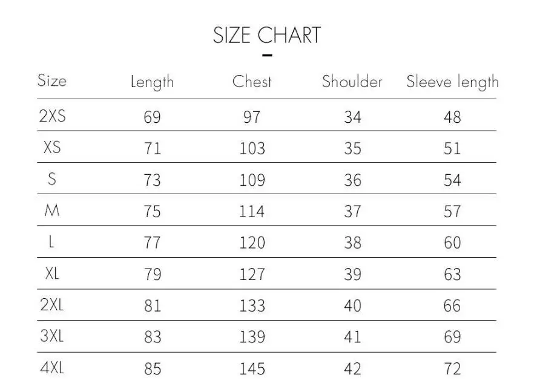Select the 4XL size row label
Screen dimensions: 560x392
tap(52, 368)
